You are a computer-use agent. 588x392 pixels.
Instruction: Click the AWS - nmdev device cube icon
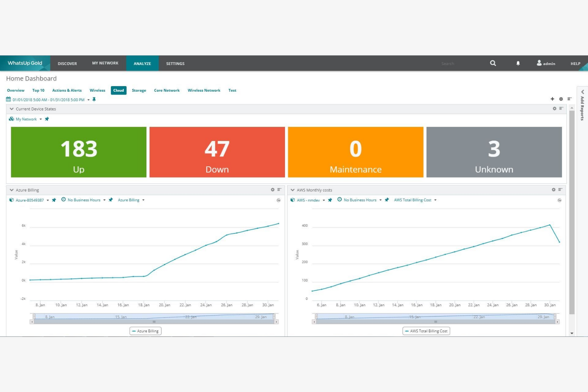292,200
